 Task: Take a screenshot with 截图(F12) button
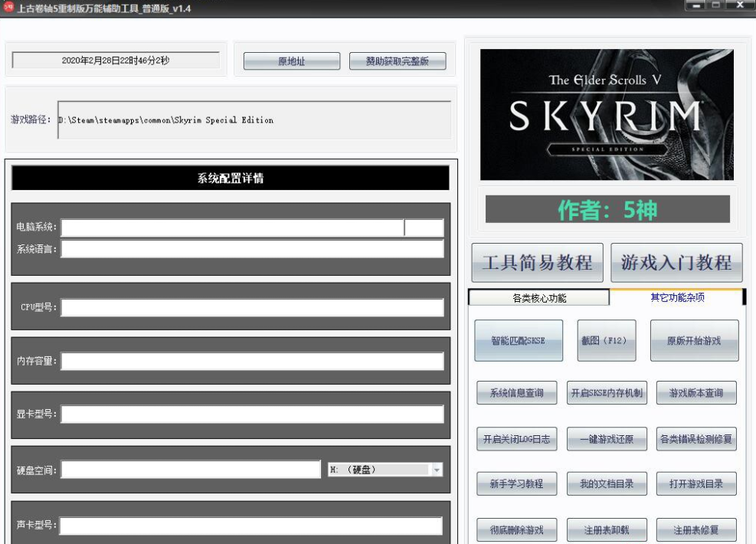tap(607, 340)
